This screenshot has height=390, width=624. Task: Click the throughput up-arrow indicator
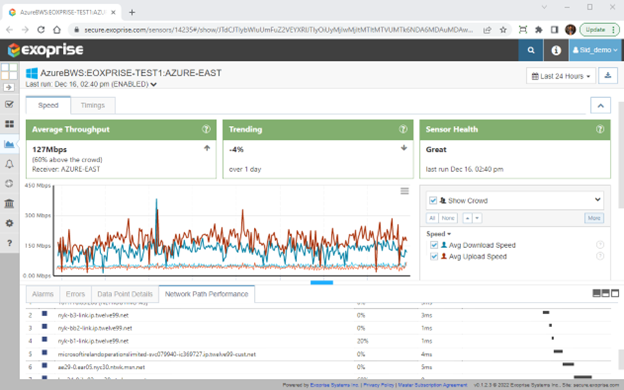click(207, 148)
